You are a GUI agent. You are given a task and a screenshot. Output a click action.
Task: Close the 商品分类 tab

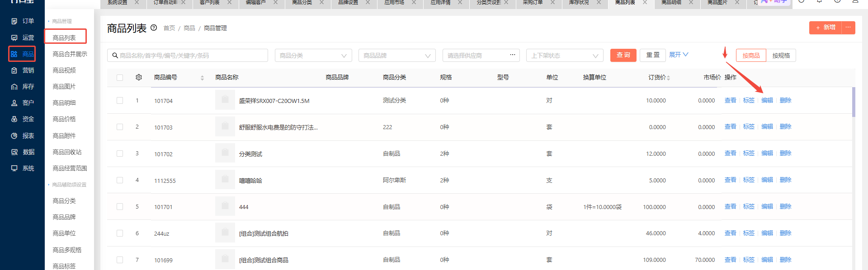coord(321,2)
